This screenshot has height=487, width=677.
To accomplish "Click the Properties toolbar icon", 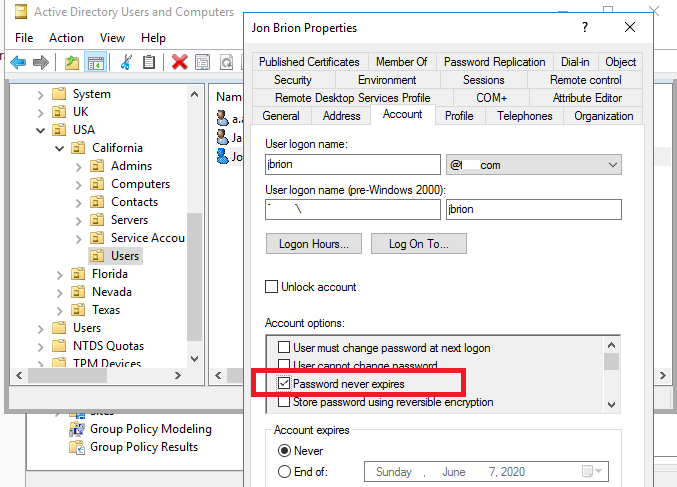I will pyautogui.click(x=202, y=62).
